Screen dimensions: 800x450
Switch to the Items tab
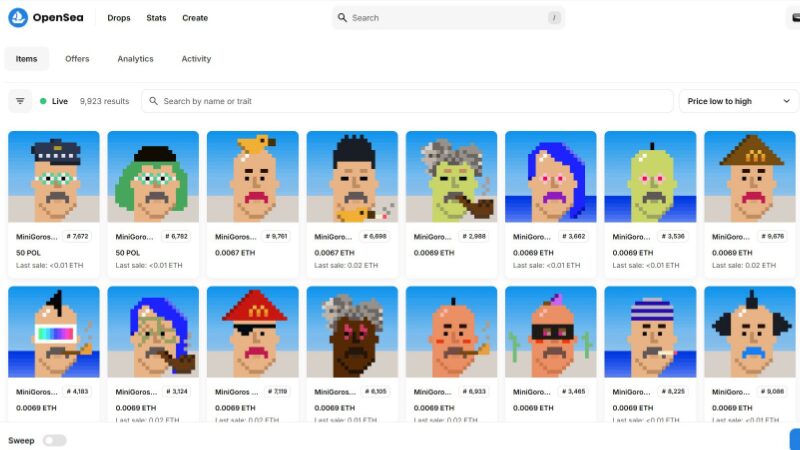point(27,59)
